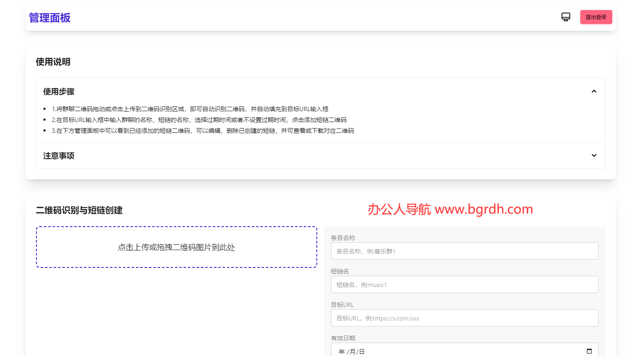The height and width of the screenshot is (356, 644).
Task: Click the 退出登录 button
Action: click(x=596, y=17)
